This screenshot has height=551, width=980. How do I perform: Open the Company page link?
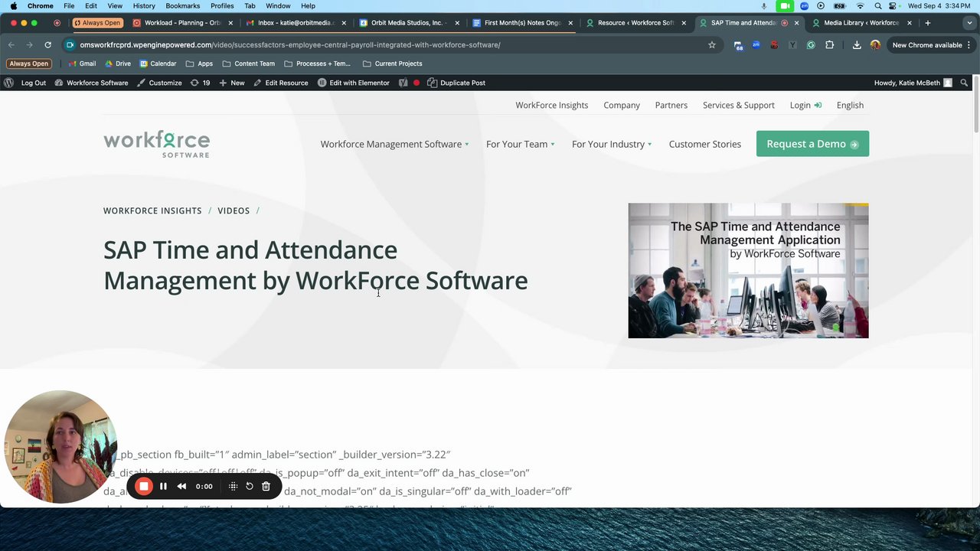click(622, 105)
